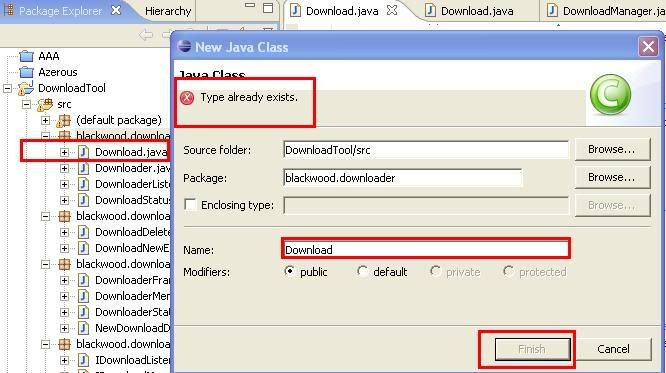Expand the NewDownloadD tree node
666x373 pixels.
65,328
